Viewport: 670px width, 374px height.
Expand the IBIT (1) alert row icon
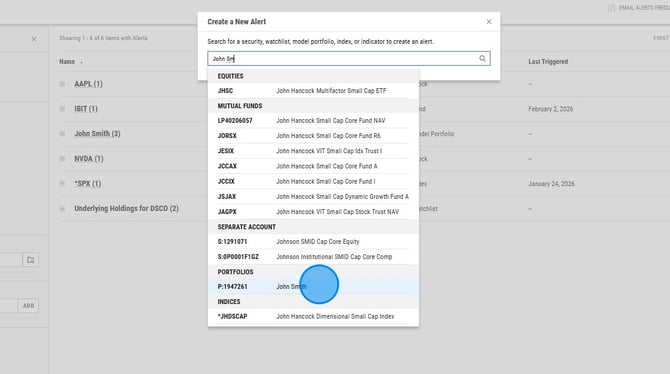62,109
